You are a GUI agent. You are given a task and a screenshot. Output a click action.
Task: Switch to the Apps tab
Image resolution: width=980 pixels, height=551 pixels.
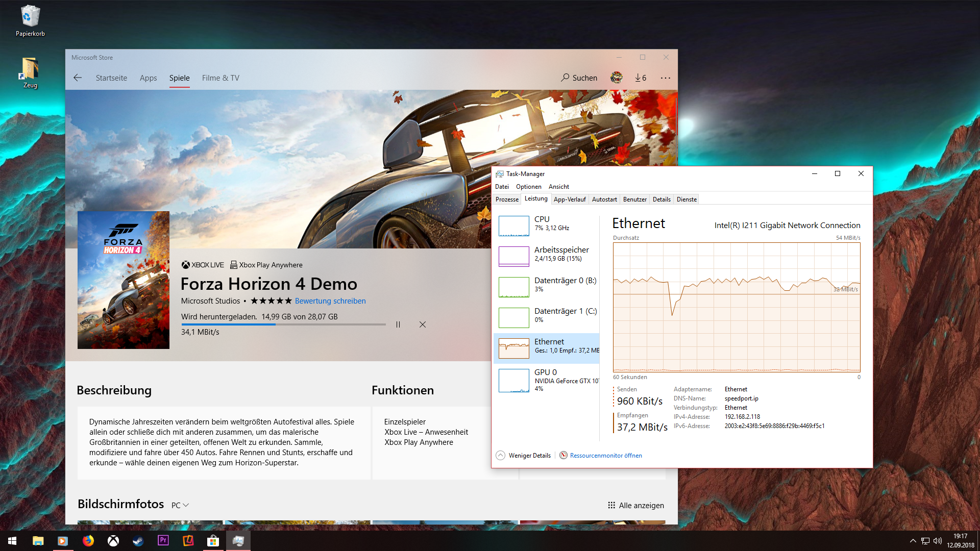148,78
